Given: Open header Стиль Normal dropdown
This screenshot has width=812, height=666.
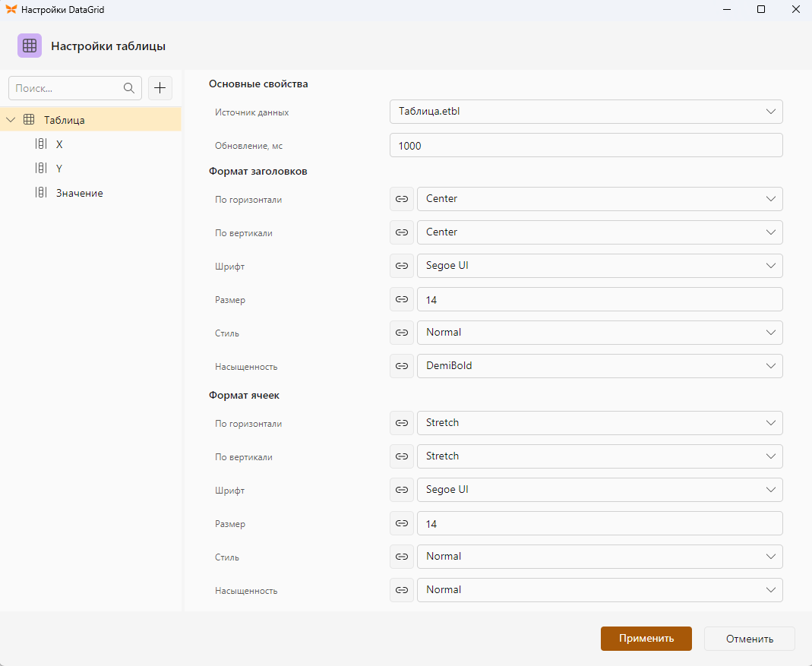Looking at the screenshot, I should tap(599, 333).
